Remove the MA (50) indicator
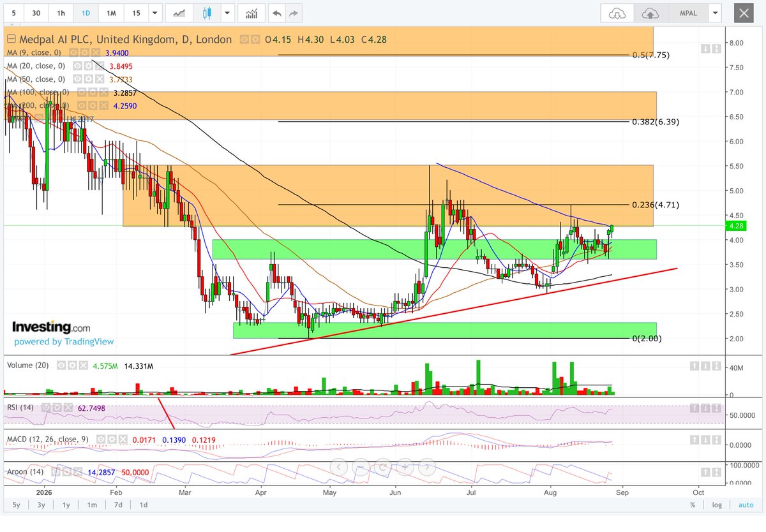 98,79
